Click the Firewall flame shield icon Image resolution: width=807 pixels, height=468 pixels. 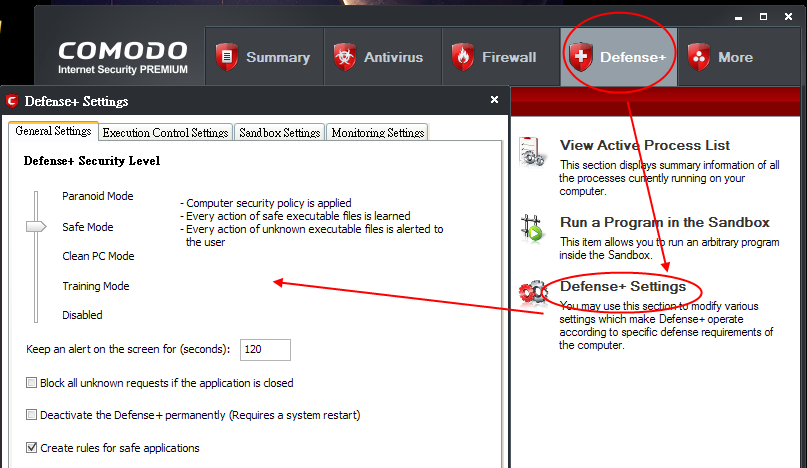463,57
